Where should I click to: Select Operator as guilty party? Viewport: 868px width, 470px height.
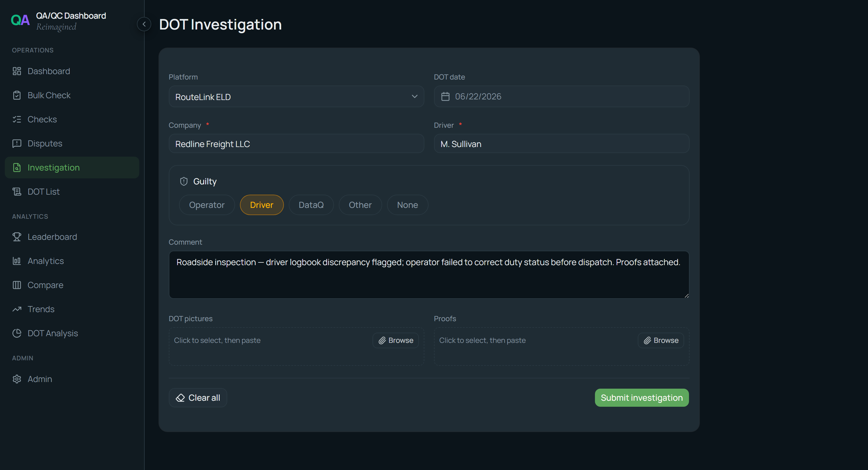point(206,205)
